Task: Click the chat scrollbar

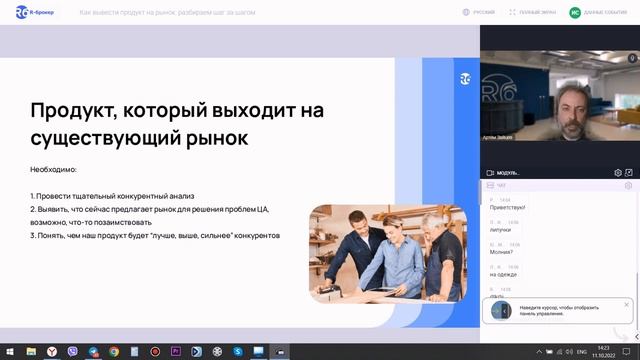Action: click(638, 302)
